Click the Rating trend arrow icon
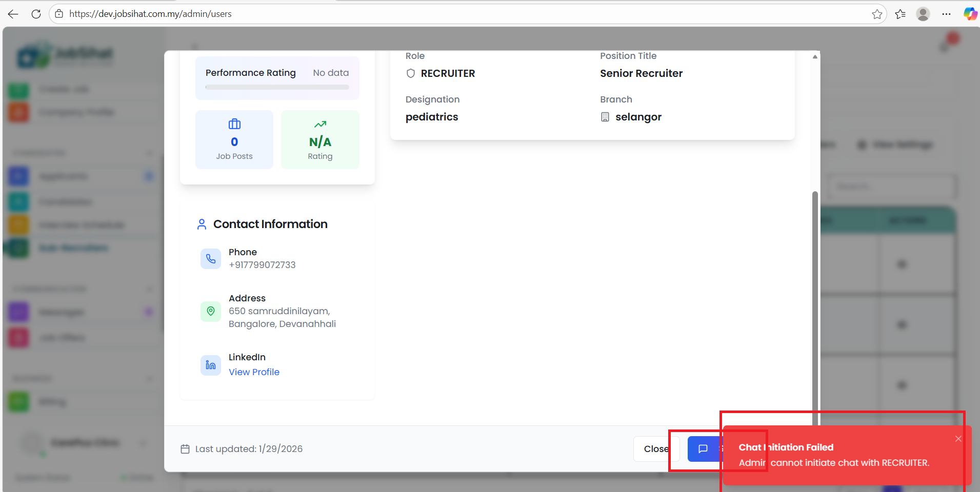This screenshot has height=492, width=980. tap(320, 124)
